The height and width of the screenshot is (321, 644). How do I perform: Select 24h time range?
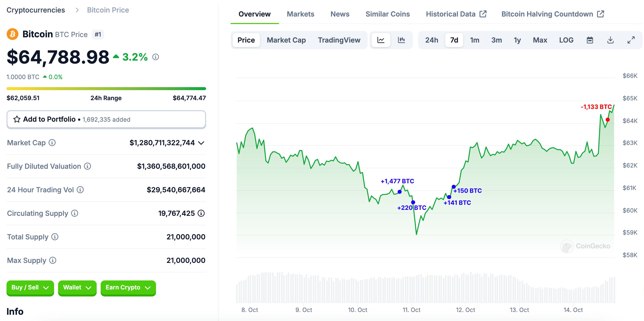432,40
